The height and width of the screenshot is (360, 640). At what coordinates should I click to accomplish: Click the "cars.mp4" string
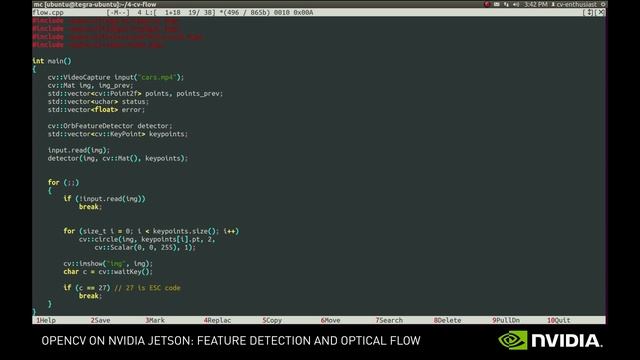click(158, 77)
